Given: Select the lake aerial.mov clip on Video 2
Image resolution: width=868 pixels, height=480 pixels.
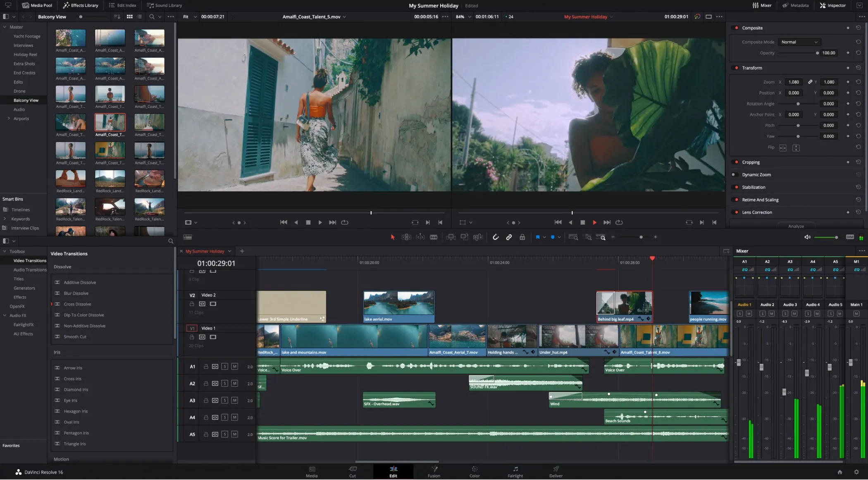Looking at the screenshot, I should [398, 306].
